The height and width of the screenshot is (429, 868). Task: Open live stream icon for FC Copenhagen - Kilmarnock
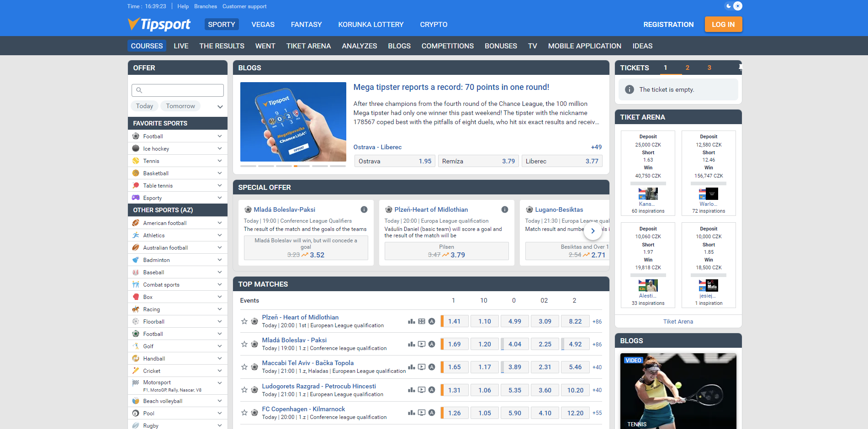(422, 413)
